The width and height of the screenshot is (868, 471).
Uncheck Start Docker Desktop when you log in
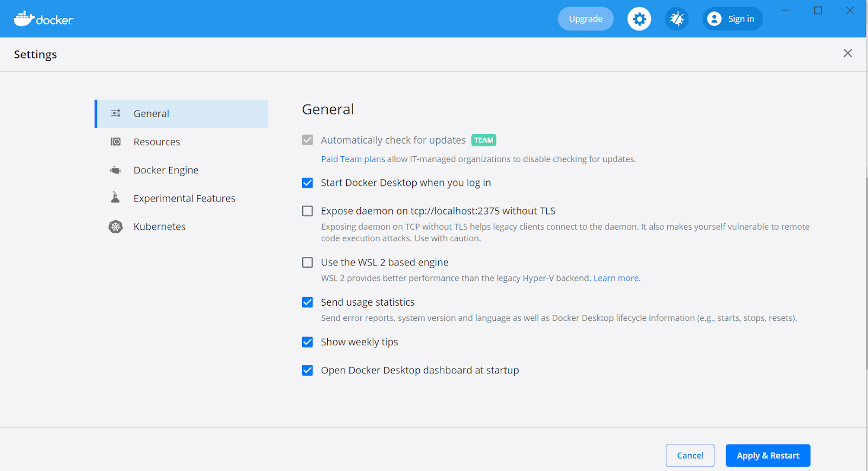308,183
